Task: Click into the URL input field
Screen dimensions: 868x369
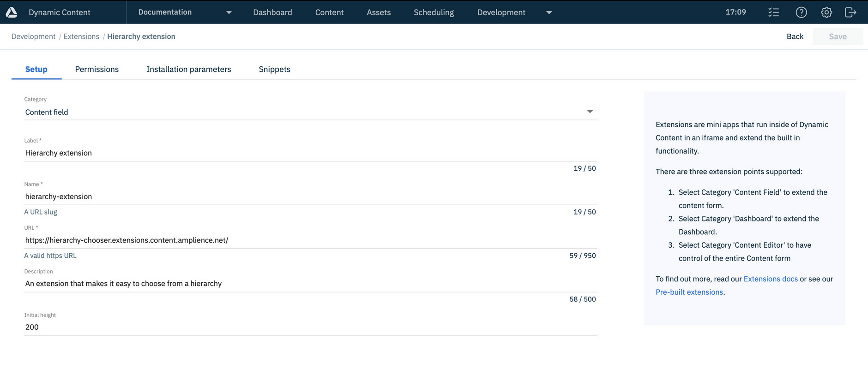Action: coord(310,240)
